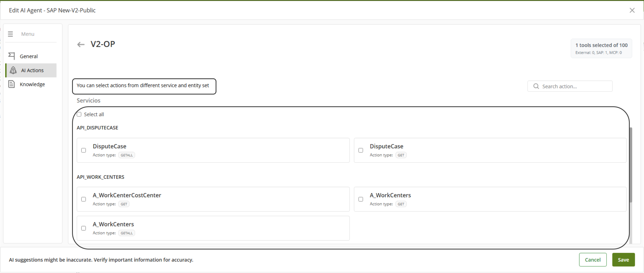Screen dimensions: 644x273
Task: Click the Cancel button
Action: (593, 260)
